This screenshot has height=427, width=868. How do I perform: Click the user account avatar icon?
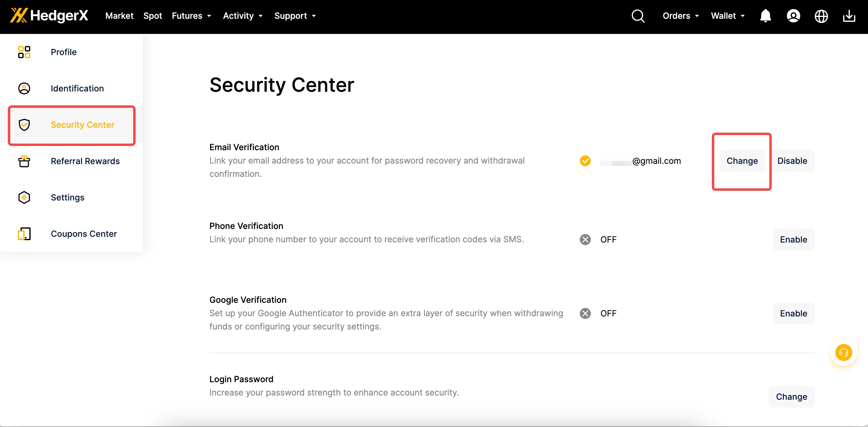pos(793,16)
